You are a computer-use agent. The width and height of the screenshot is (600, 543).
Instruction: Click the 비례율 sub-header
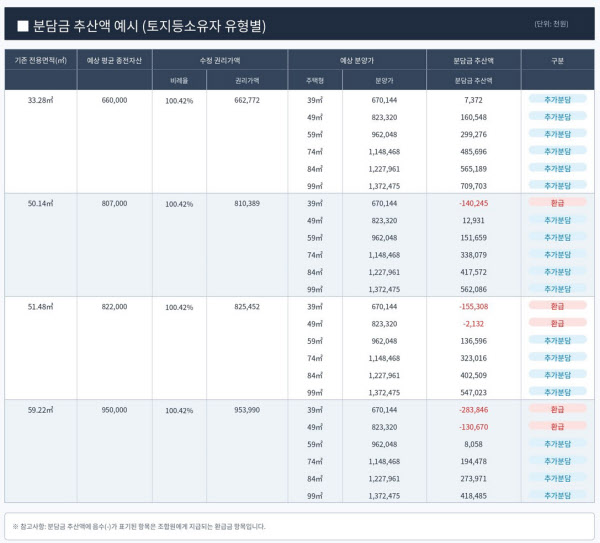(179, 81)
